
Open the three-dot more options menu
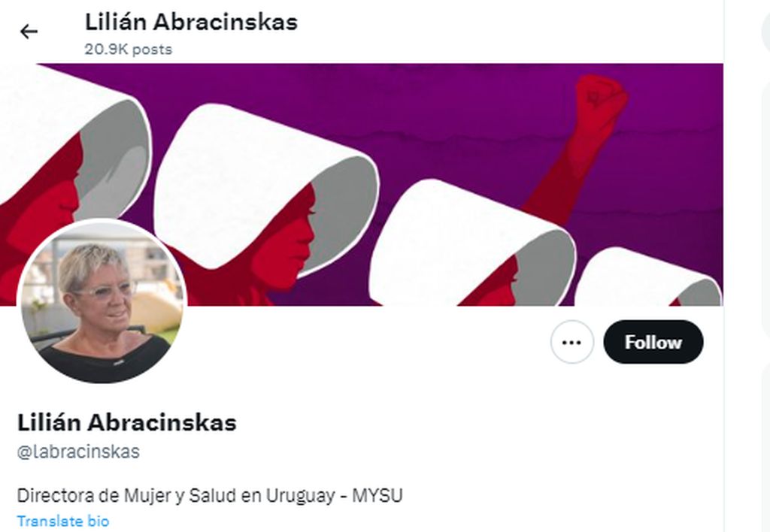(571, 342)
